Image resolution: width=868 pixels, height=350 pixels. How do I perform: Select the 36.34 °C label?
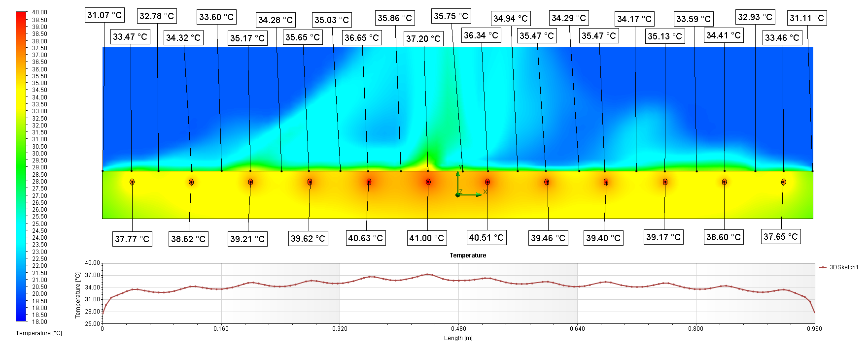pyautogui.click(x=481, y=35)
